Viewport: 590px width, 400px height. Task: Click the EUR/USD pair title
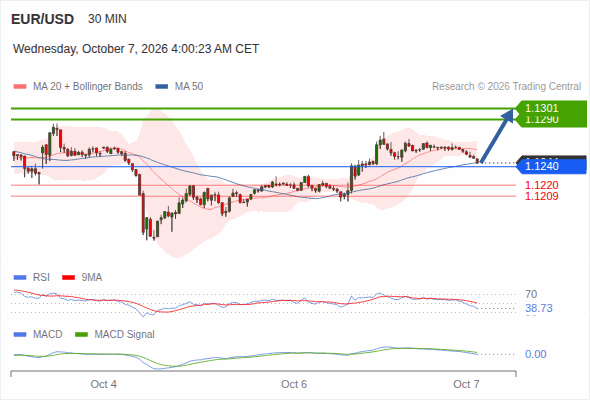(x=43, y=19)
